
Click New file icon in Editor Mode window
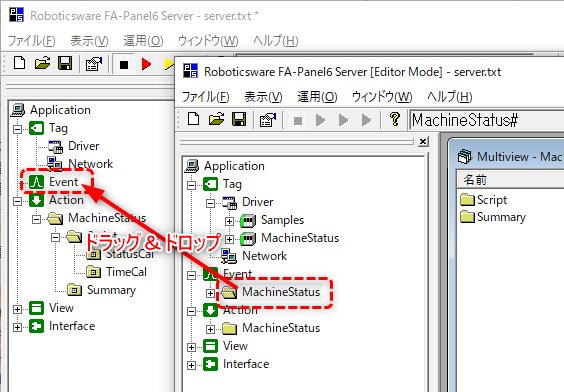coord(194,119)
